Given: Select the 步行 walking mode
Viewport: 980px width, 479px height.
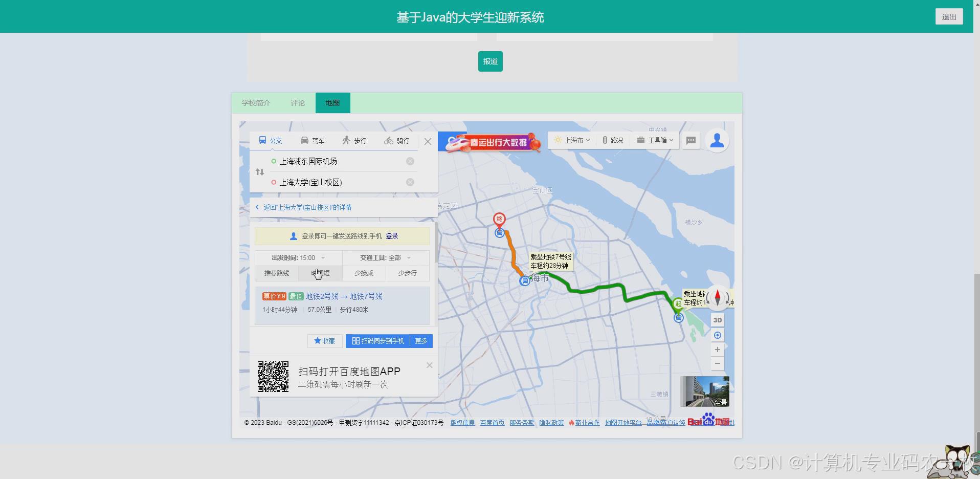Looking at the screenshot, I should [354, 140].
